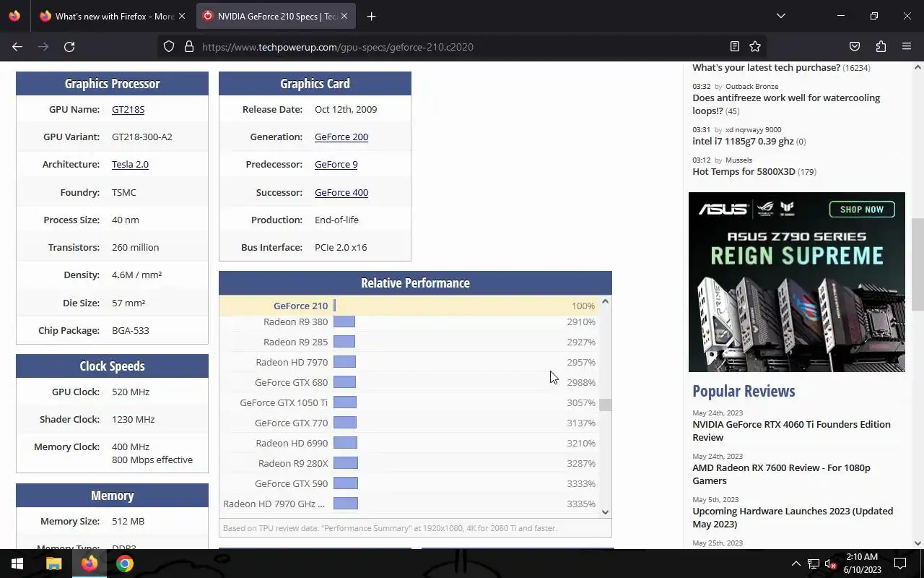The image size is (924, 578).
Task: Click the GeForce GTX 770 performance bar
Action: pos(345,423)
